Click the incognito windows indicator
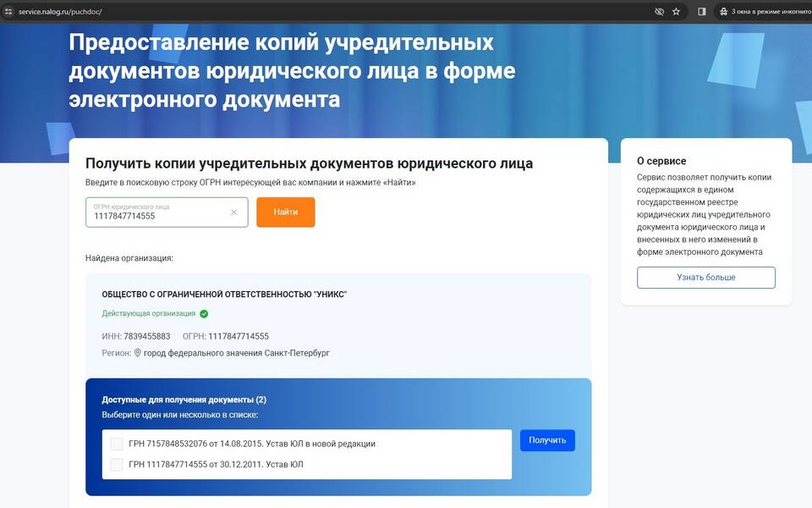Viewport: 812px width, 508px height. tap(760, 12)
